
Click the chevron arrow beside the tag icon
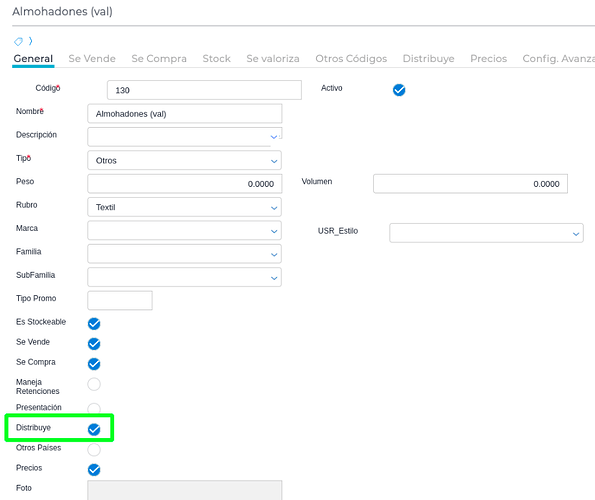point(30,41)
